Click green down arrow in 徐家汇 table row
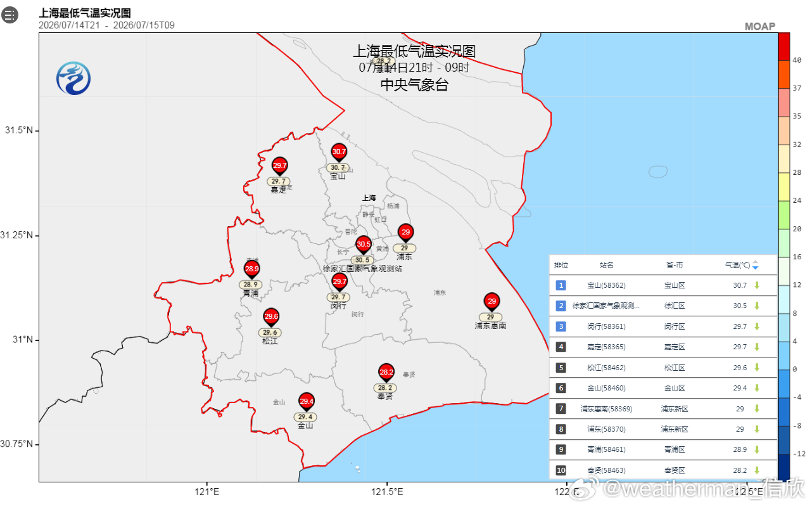This screenshot has width=812, height=509. 756,306
